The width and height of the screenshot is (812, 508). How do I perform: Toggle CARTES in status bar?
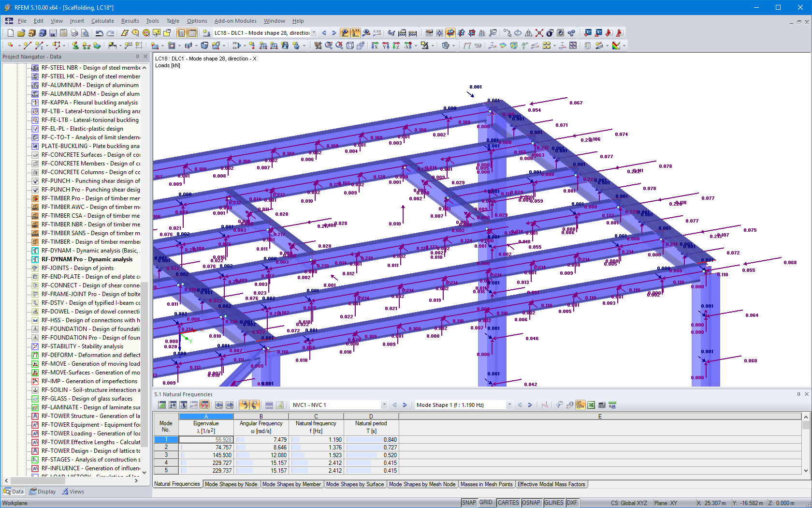(x=508, y=503)
